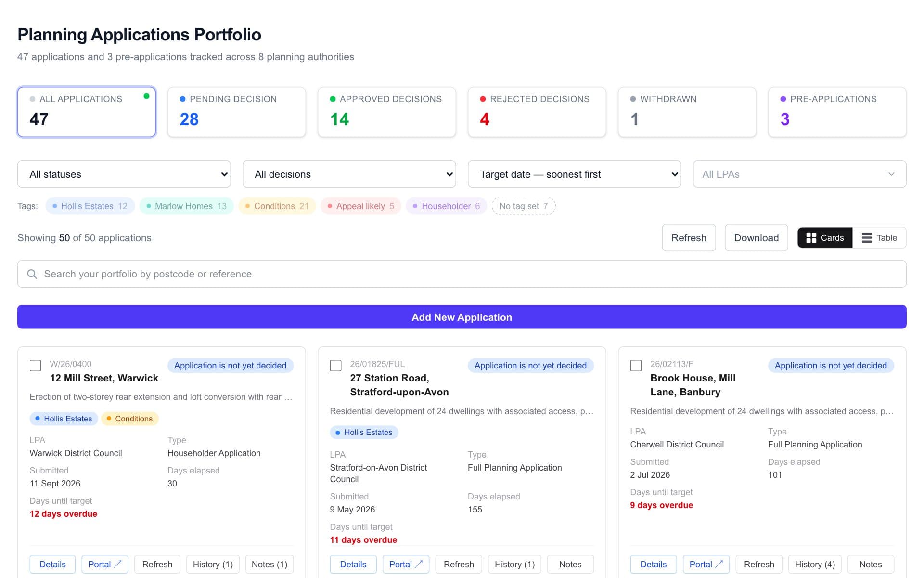Screen dimensions: 924x578
Task: Select the All Applications summary tile
Action: 87,112
